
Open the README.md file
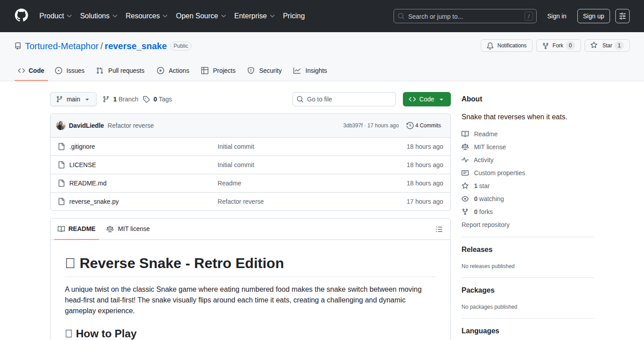pos(88,183)
